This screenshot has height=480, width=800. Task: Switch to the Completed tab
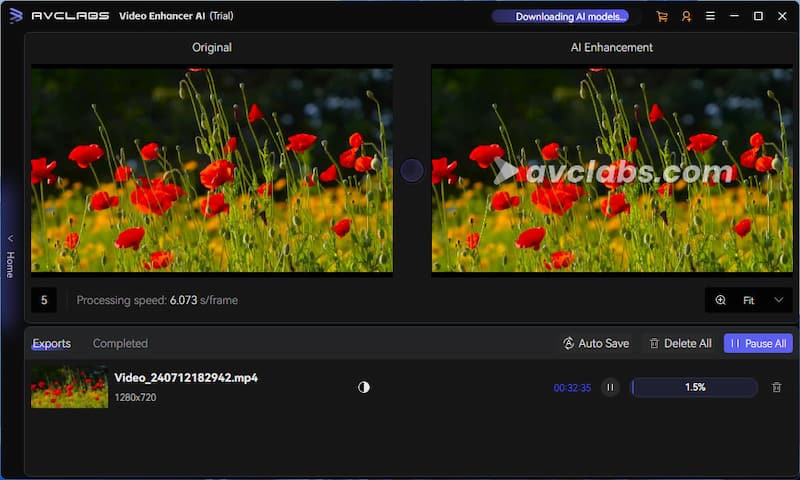(x=120, y=343)
